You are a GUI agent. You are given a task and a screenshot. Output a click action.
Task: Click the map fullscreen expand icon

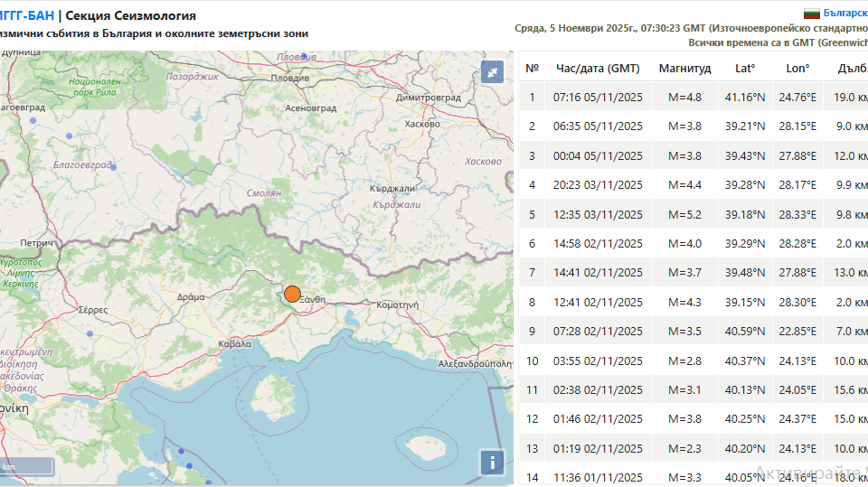click(492, 72)
